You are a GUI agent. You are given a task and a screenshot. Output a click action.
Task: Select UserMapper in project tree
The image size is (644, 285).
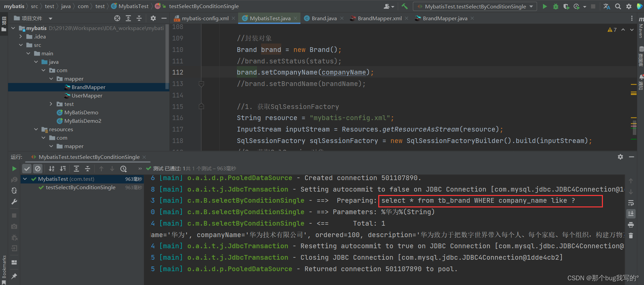(x=87, y=96)
